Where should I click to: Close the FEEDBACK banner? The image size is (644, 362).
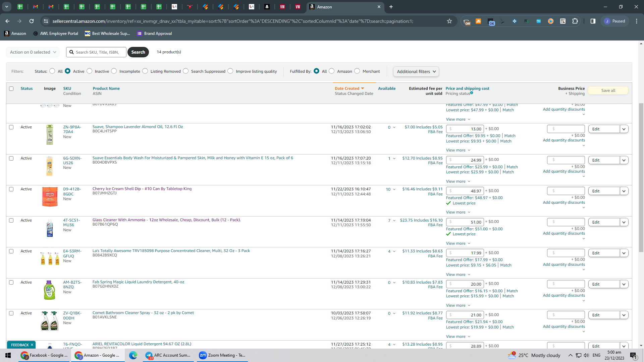tap(32, 345)
